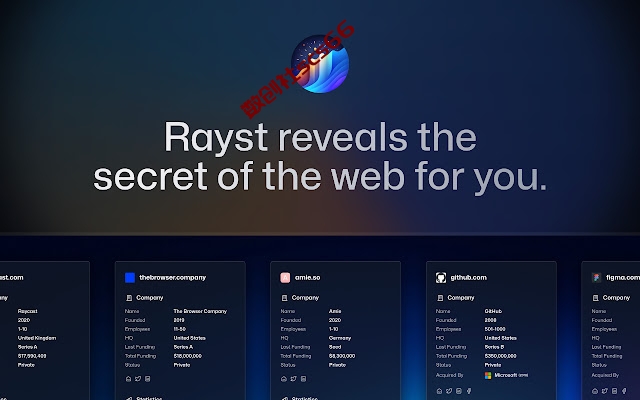
Task: Click 'Series B' last funding value
Action: tap(494, 347)
